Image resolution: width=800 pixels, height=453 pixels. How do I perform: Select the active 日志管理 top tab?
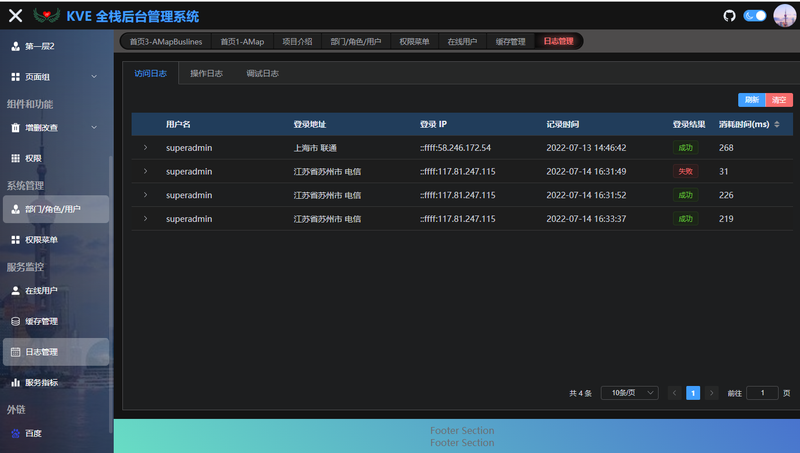coord(558,41)
